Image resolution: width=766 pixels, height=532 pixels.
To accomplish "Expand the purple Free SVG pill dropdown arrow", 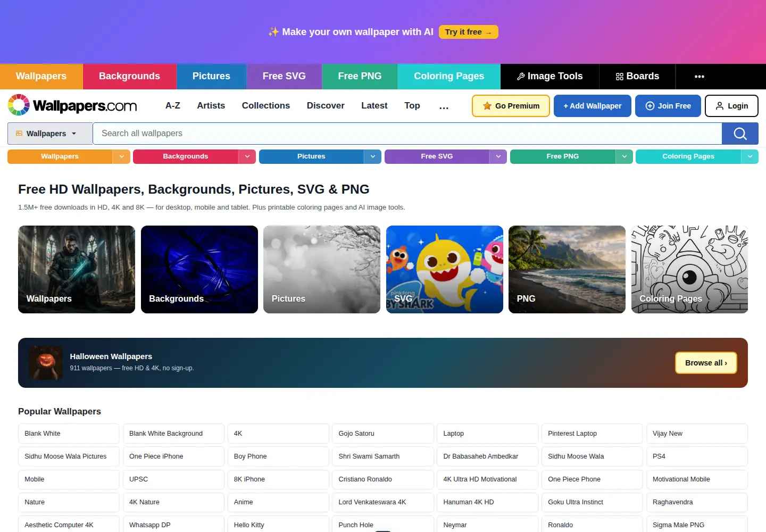I will point(498,156).
